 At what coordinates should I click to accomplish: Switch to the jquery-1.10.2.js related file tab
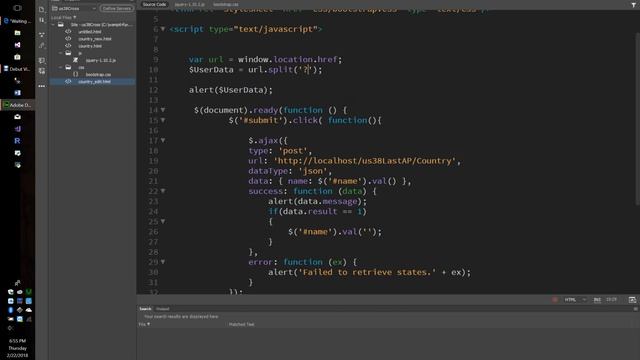189,4
